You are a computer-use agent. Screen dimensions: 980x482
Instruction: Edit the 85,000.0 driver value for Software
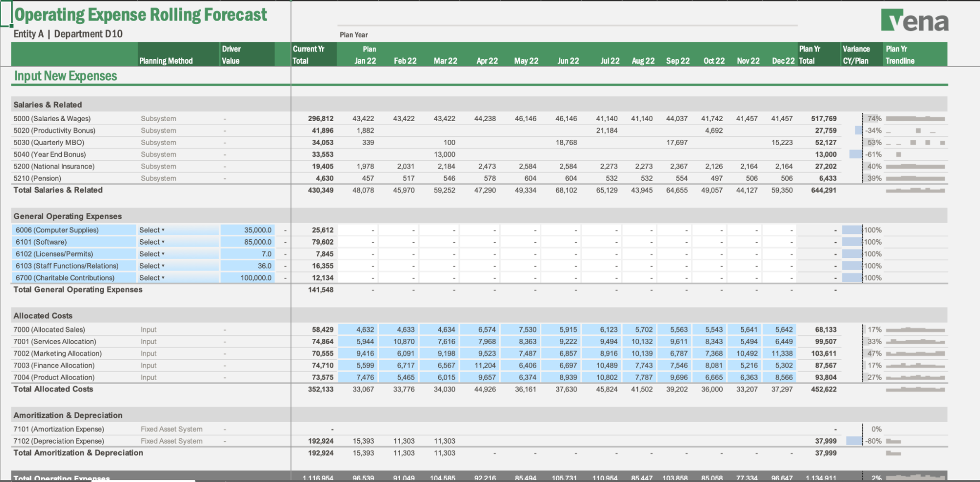tap(248, 242)
